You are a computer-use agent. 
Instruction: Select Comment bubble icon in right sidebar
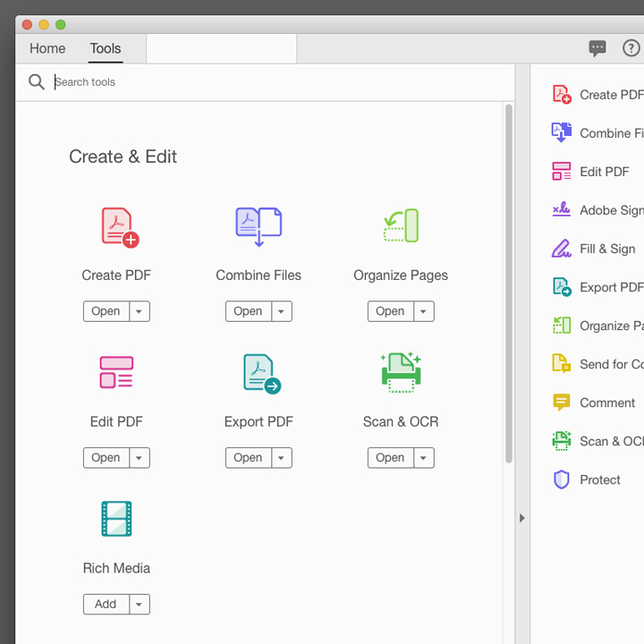pyautogui.click(x=562, y=402)
